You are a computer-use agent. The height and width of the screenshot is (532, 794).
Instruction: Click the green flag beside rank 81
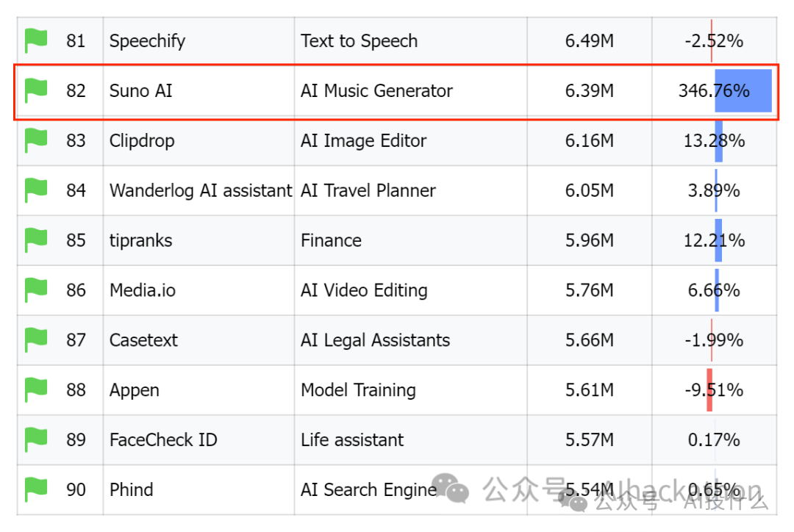pos(36,40)
